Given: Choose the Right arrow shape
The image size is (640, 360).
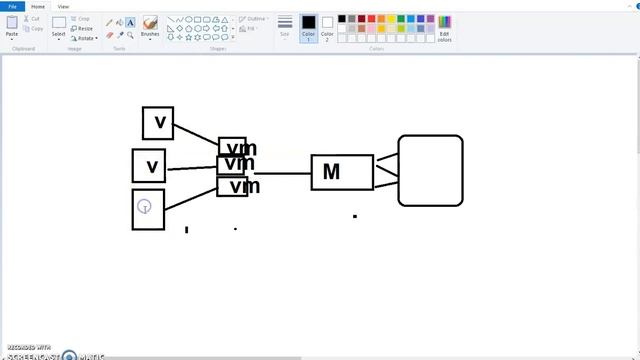Looking at the screenshot, I should 207,28.
